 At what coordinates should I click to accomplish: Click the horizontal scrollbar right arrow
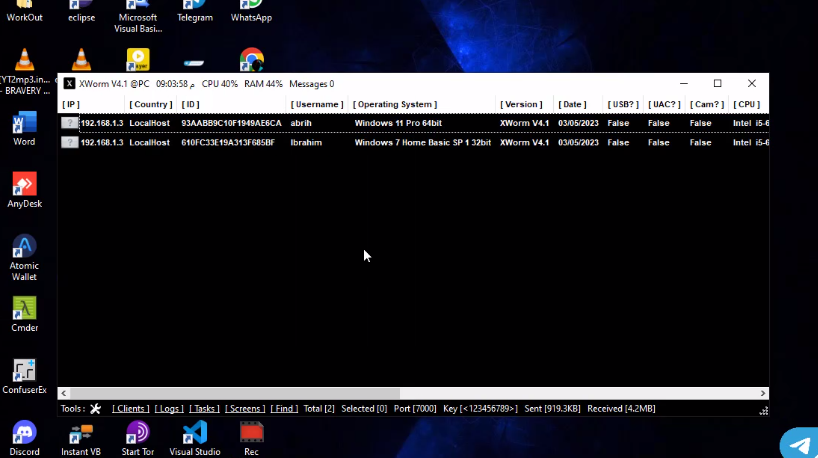763,393
